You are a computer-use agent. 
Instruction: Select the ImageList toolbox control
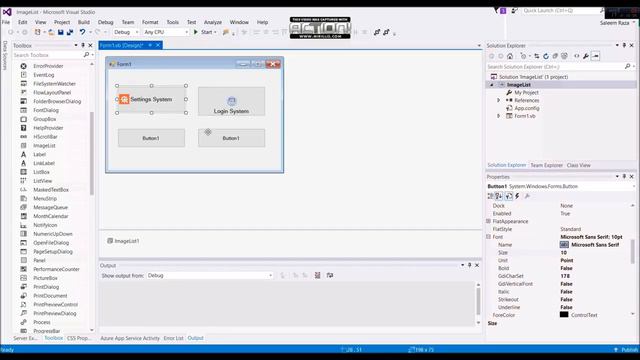(x=44, y=145)
